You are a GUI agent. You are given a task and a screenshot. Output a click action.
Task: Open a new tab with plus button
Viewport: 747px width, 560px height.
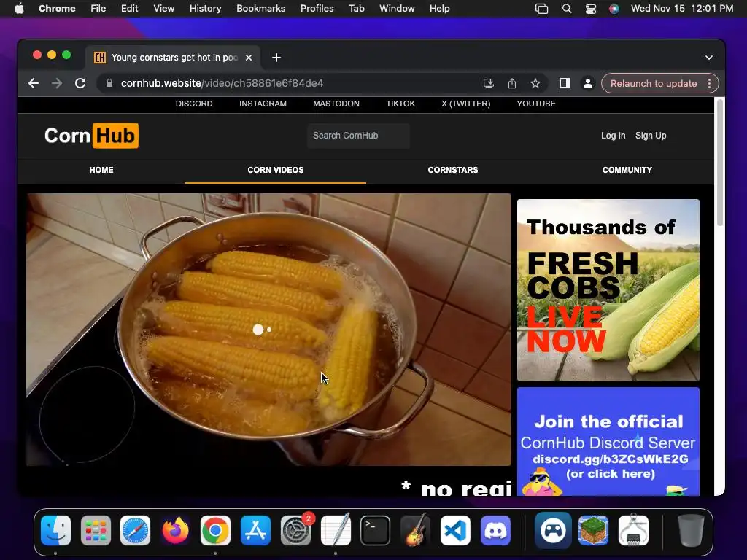(276, 58)
